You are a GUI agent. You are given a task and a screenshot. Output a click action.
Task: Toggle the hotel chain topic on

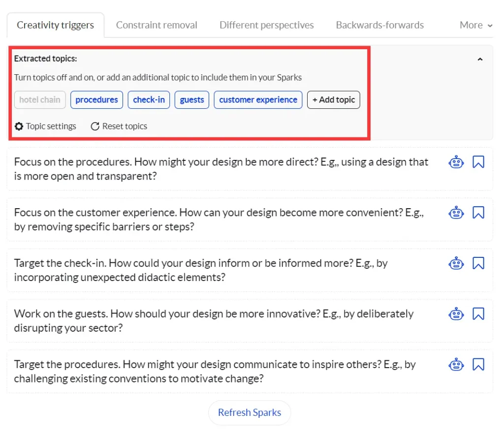tap(40, 100)
